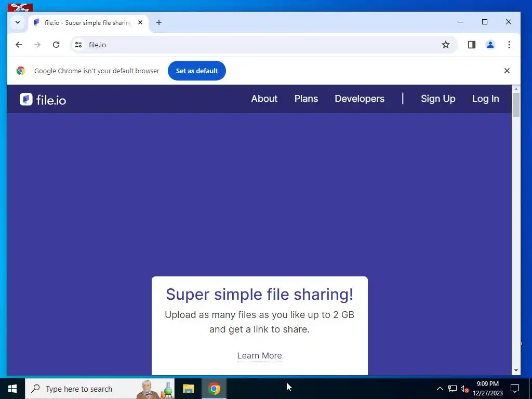
Task: Click the Chrome logo in the notification bar
Action: coord(21,71)
